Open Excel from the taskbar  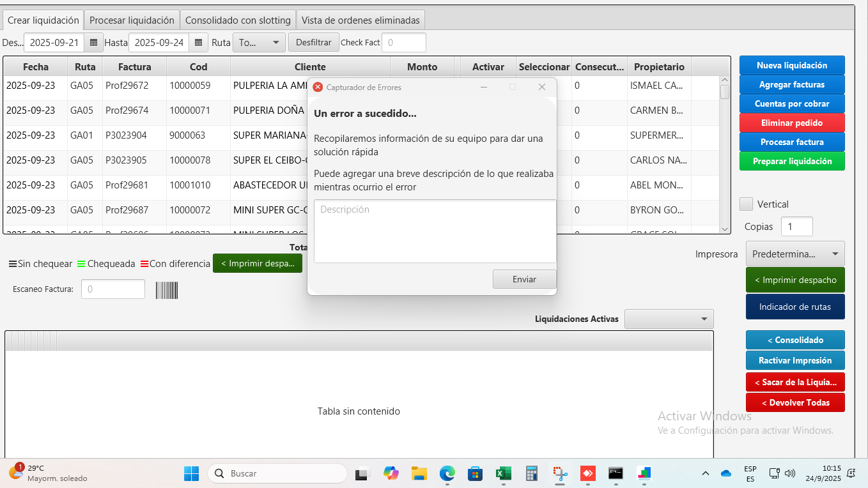(x=503, y=473)
